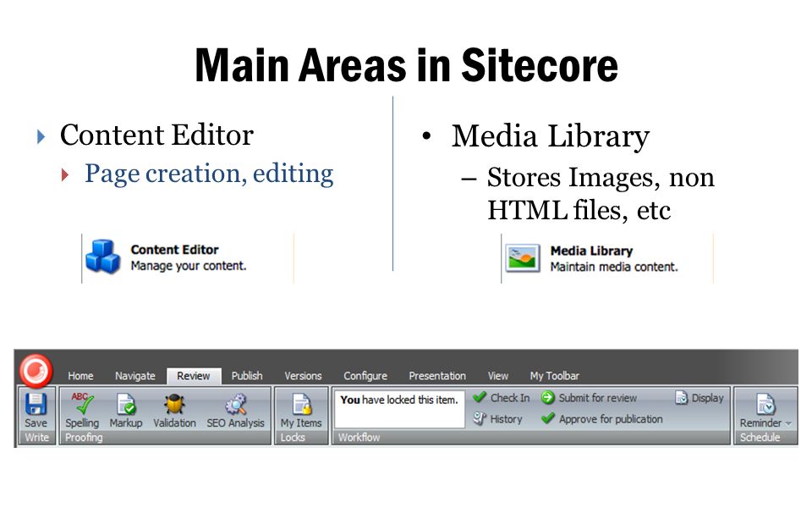Viewport: 812px width, 508px height.
Task: Click the Locks group label
Action: 293,438
